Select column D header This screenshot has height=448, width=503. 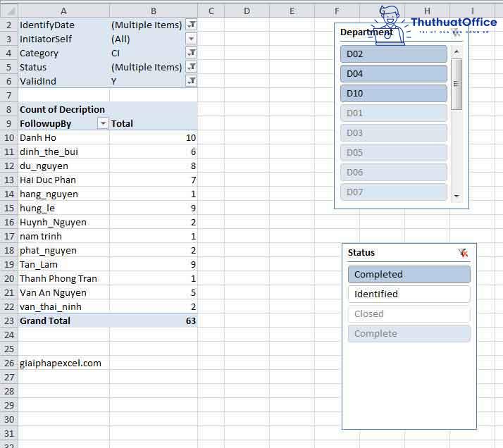[x=247, y=11]
